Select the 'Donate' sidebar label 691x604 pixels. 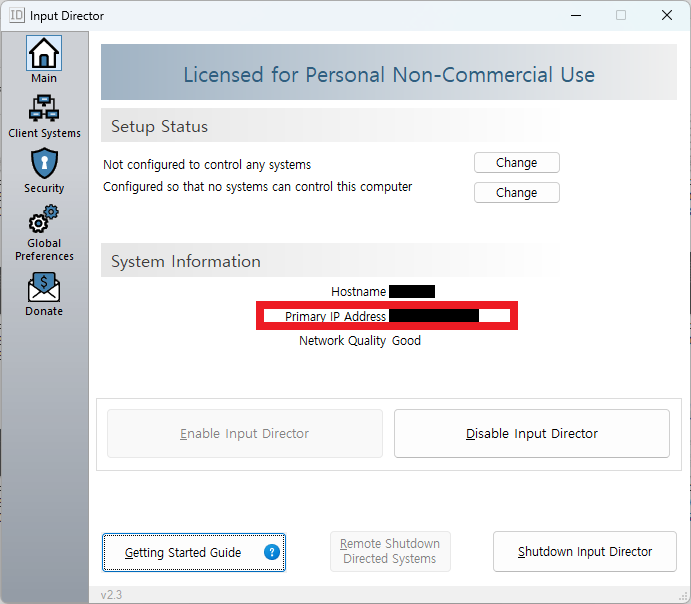[44, 311]
